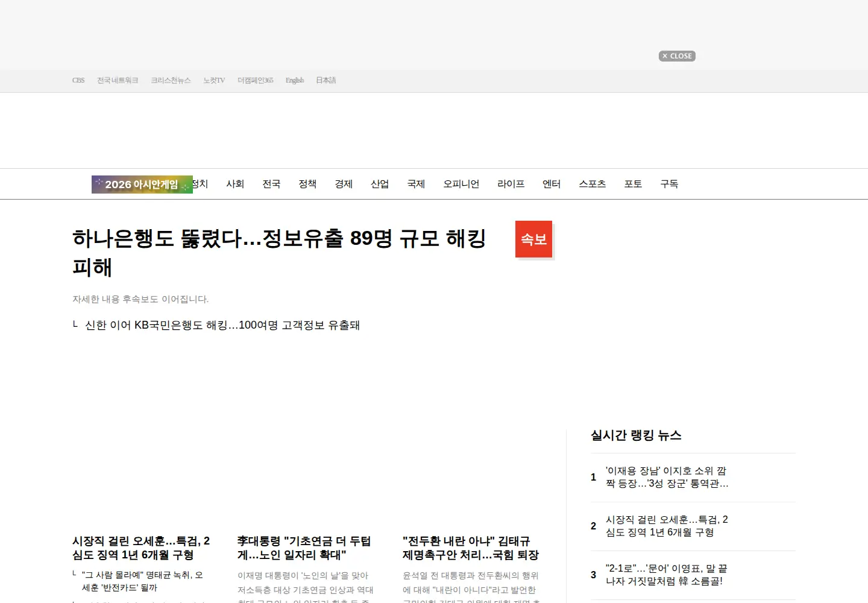Select 전국 in the navigation menu
Image resolution: width=868 pixels, height=603 pixels.
pyautogui.click(x=271, y=184)
